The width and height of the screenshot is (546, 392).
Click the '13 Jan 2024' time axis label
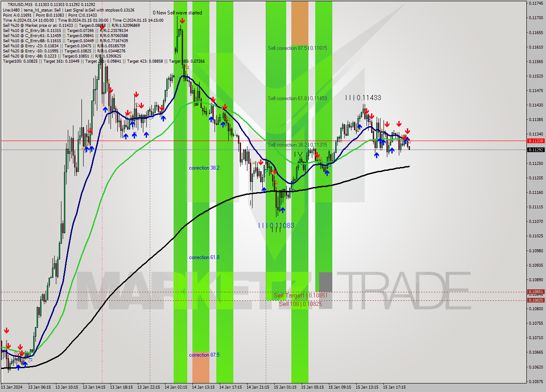[12, 387]
